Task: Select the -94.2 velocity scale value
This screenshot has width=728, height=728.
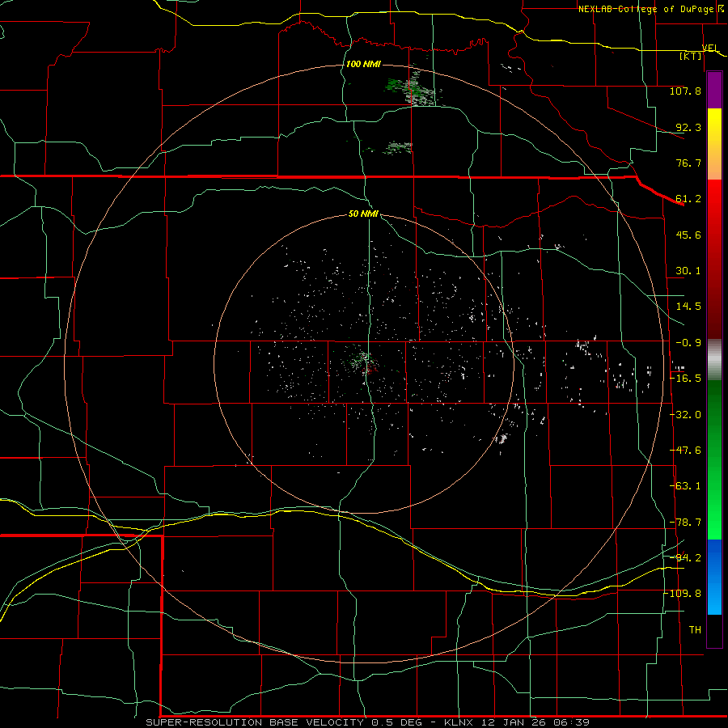Action: point(686,557)
